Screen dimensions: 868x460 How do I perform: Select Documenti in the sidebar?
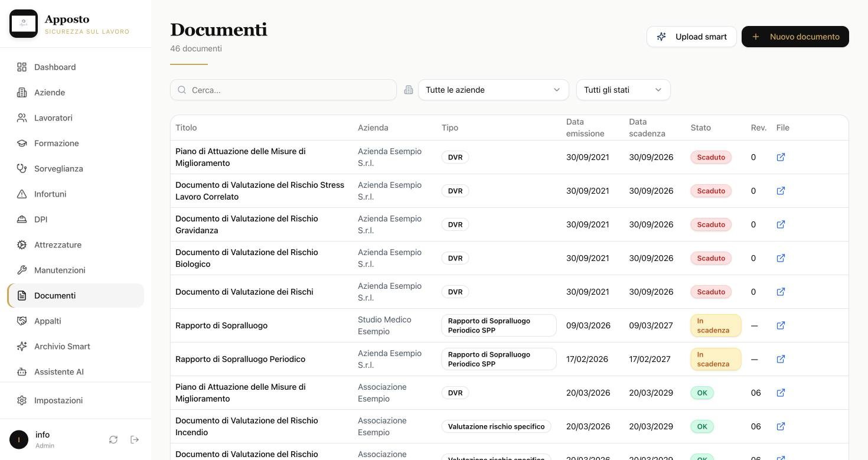click(x=76, y=296)
